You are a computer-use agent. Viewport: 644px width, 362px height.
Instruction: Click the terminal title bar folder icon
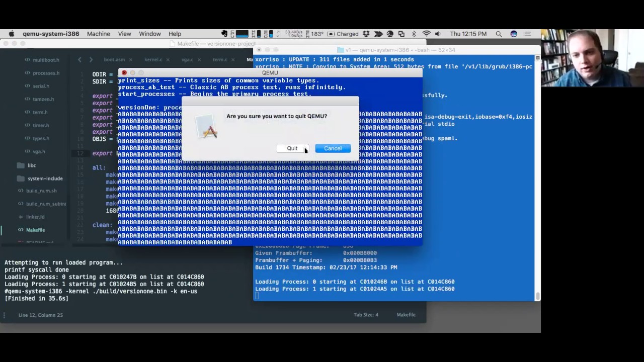(340, 50)
